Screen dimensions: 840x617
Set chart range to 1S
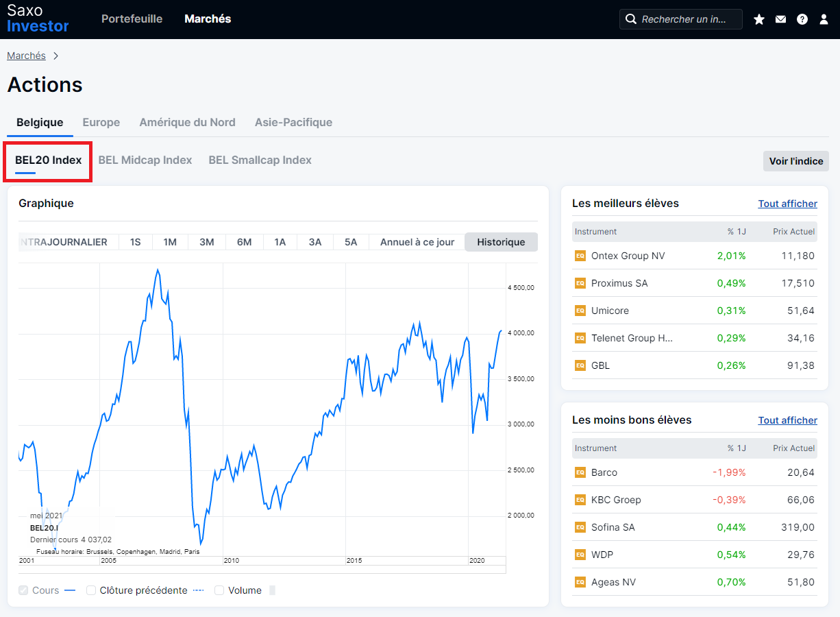[136, 242]
